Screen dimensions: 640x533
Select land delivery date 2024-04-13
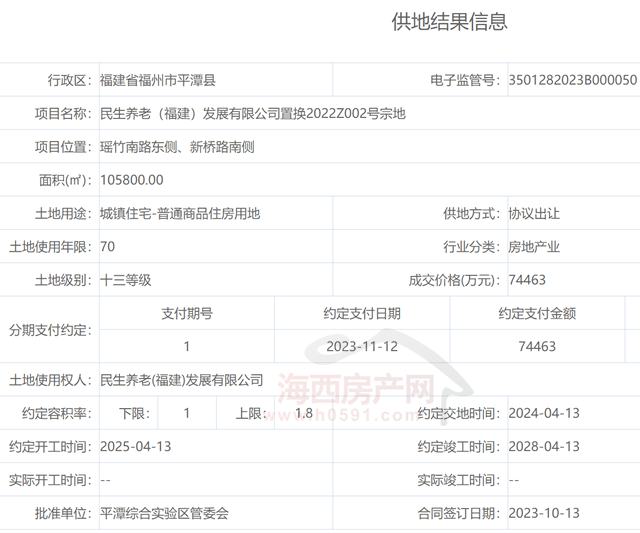click(544, 413)
